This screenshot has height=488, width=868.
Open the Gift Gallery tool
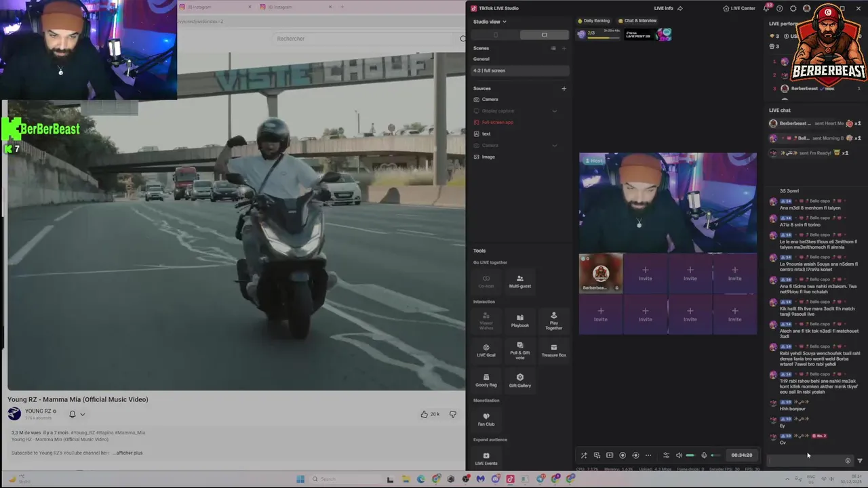tap(520, 380)
